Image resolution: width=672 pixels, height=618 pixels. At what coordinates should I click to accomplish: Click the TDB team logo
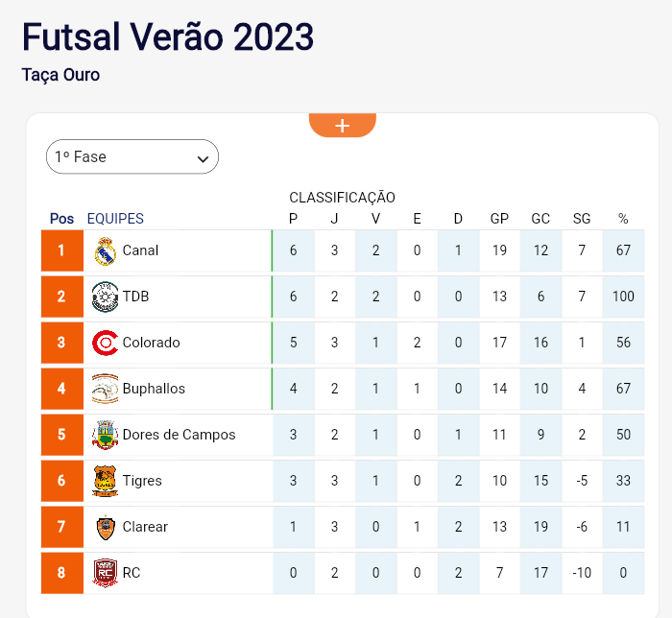(105, 297)
